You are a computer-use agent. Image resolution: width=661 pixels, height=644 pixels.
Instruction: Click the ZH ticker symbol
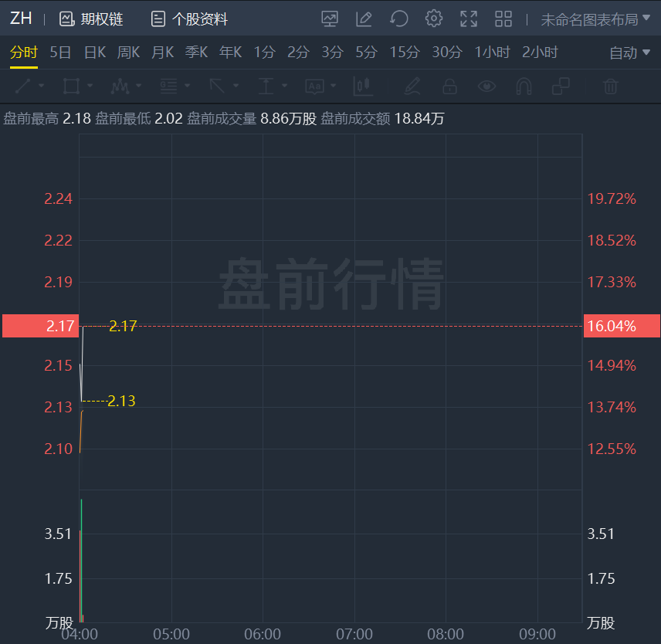point(21,19)
